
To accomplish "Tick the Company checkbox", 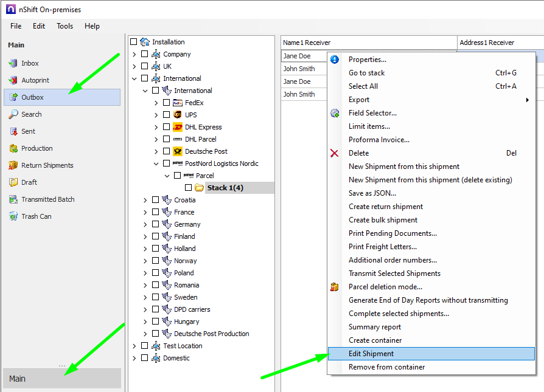I will coord(145,54).
